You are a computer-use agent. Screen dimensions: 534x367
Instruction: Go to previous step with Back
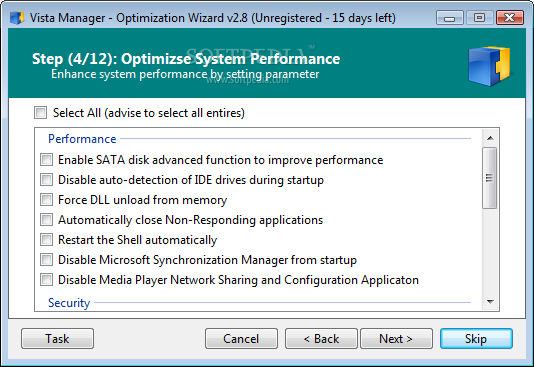321,339
